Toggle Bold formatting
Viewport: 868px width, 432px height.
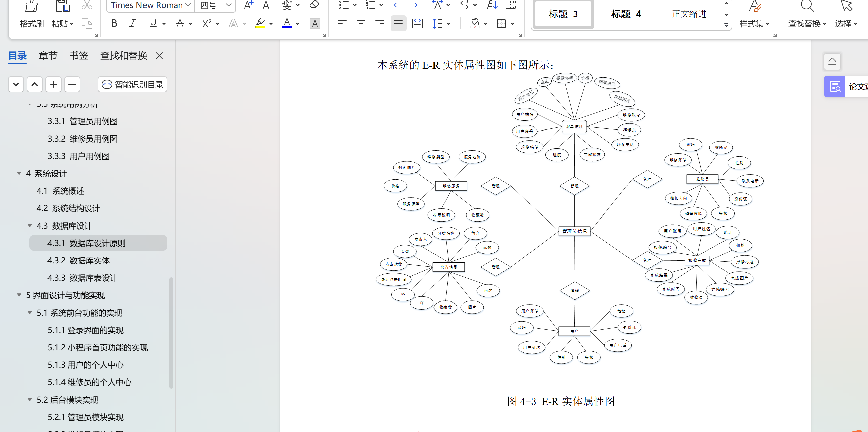point(114,23)
